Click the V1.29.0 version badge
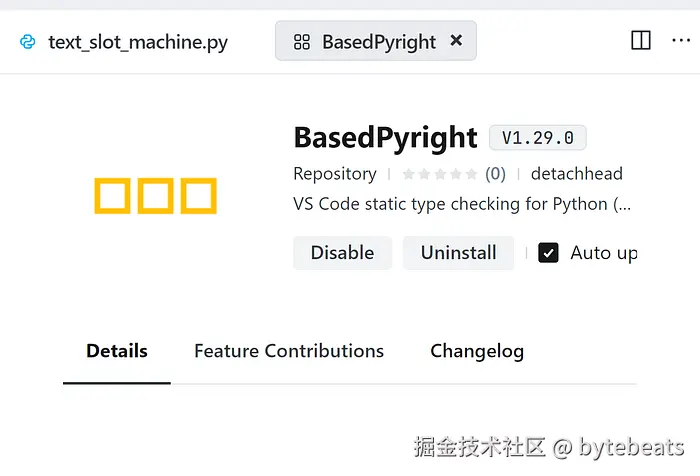Screen dimensions: 700x476 point(538,138)
